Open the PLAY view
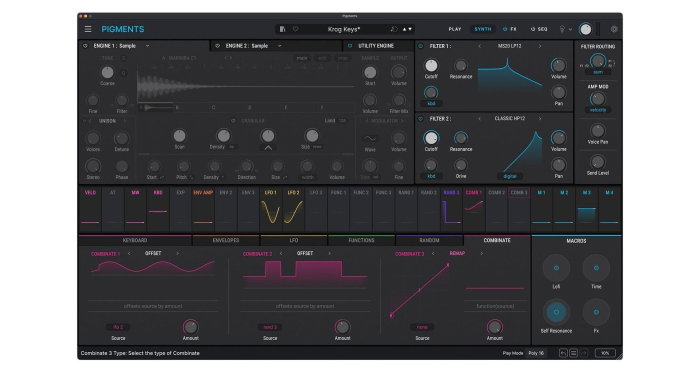Image resolution: width=700 pixels, height=372 pixels. point(454,29)
